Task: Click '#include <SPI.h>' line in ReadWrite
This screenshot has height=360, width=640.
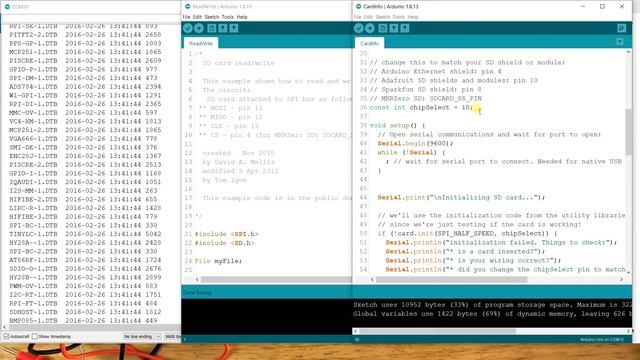Action: pos(227,234)
